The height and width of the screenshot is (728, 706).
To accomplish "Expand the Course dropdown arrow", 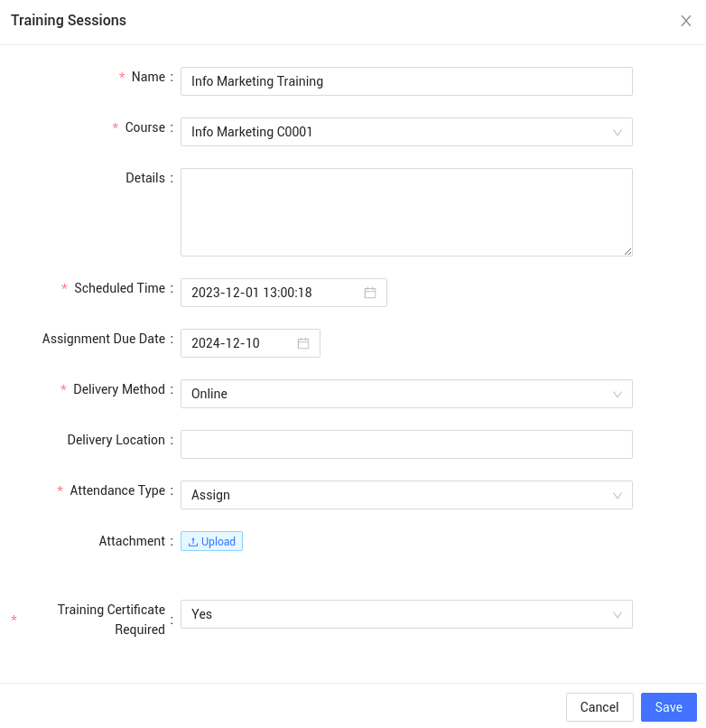I will (x=617, y=132).
